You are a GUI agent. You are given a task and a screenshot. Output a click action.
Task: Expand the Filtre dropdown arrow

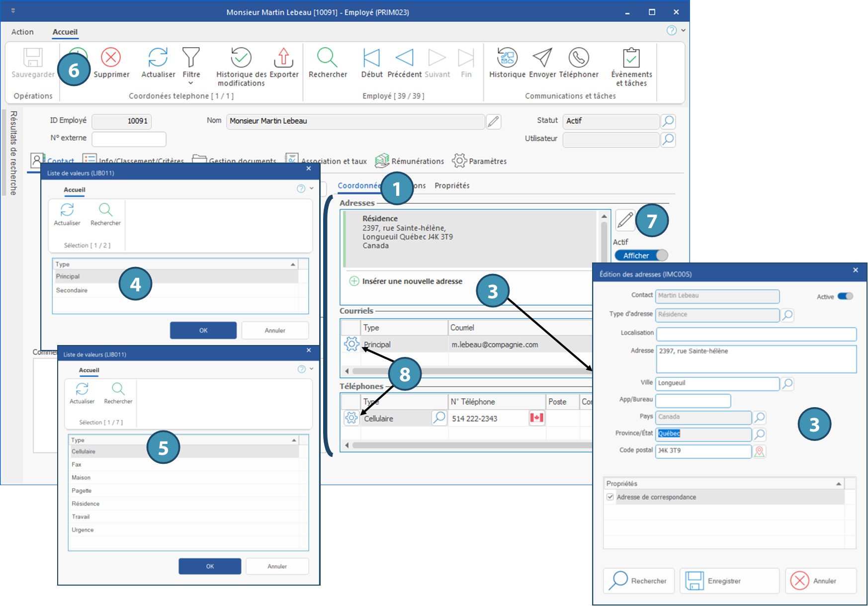pyautogui.click(x=191, y=83)
